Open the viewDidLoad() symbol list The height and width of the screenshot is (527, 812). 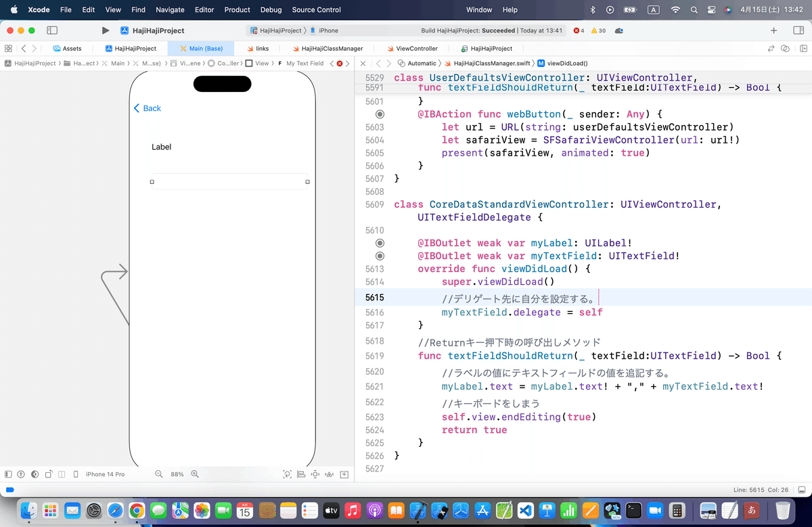click(562, 64)
